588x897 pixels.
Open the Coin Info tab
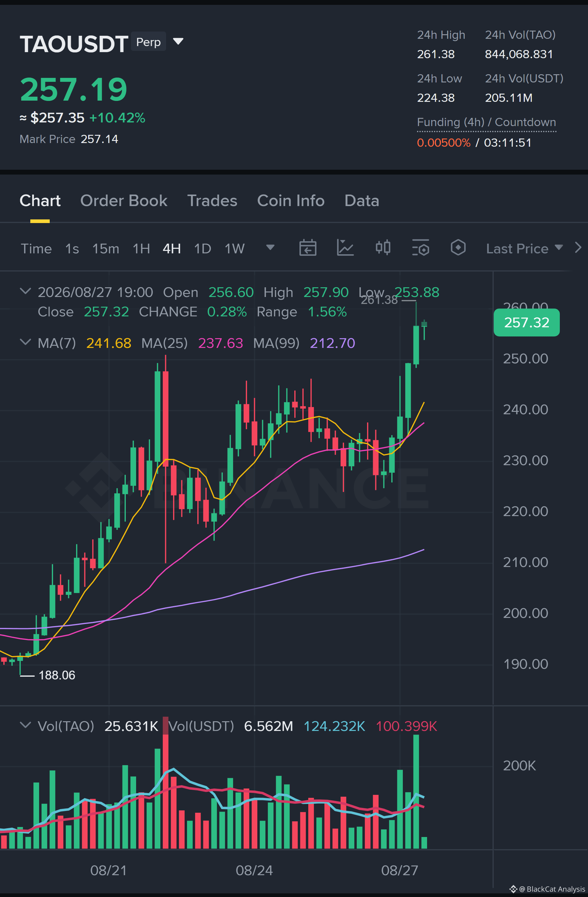pos(291,201)
